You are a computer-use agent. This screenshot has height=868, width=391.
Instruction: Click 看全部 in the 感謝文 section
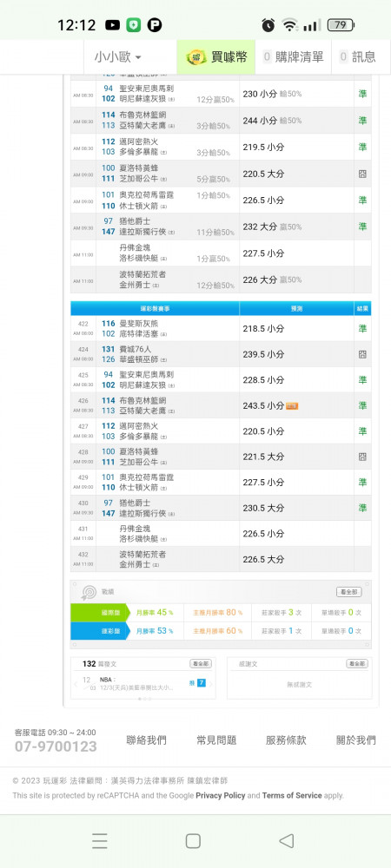pos(357,664)
